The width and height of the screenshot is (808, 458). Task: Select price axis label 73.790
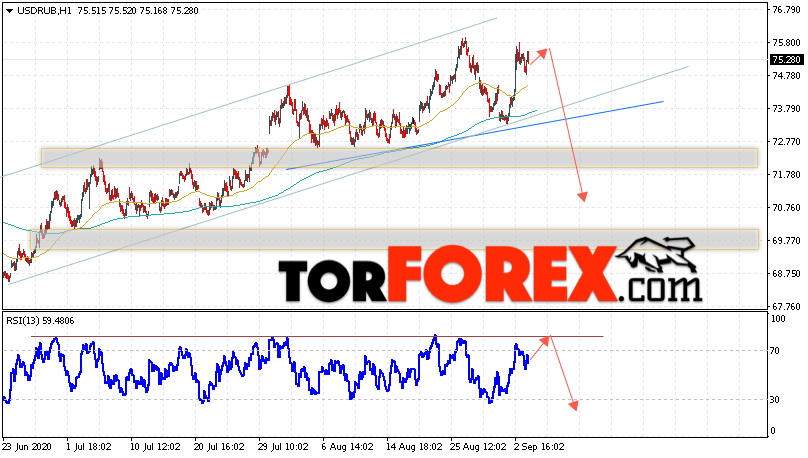pyautogui.click(x=786, y=109)
